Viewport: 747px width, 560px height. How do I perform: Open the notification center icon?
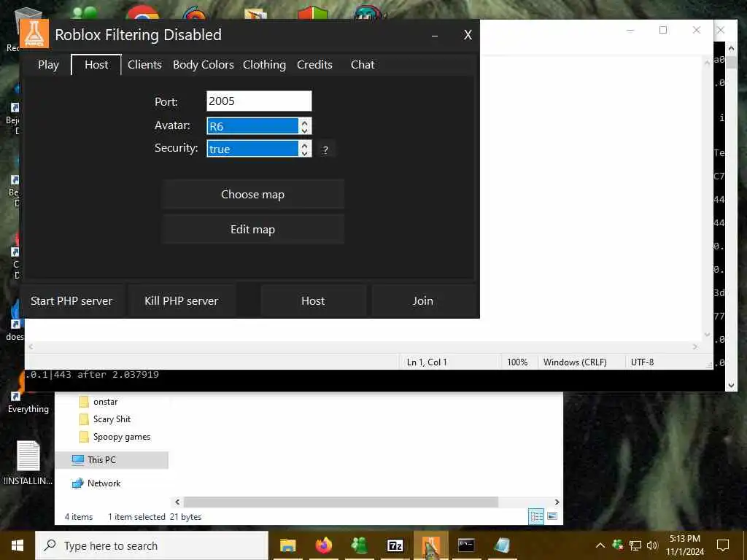[x=723, y=545]
